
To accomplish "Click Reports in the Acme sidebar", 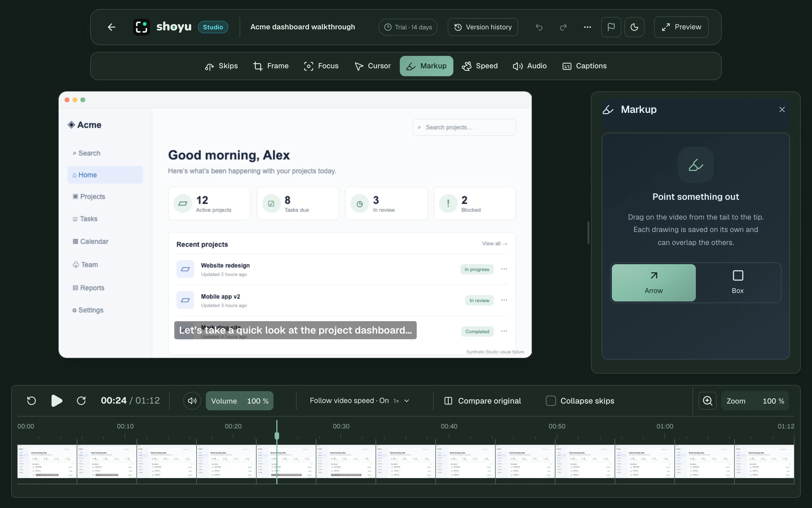I will [x=89, y=288].
